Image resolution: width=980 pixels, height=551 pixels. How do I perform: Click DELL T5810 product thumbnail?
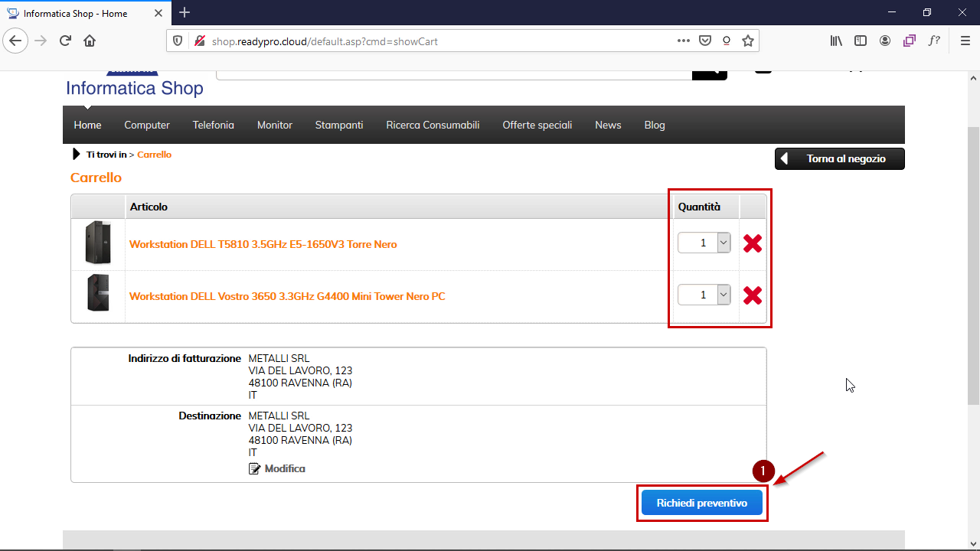pos(98,243)
